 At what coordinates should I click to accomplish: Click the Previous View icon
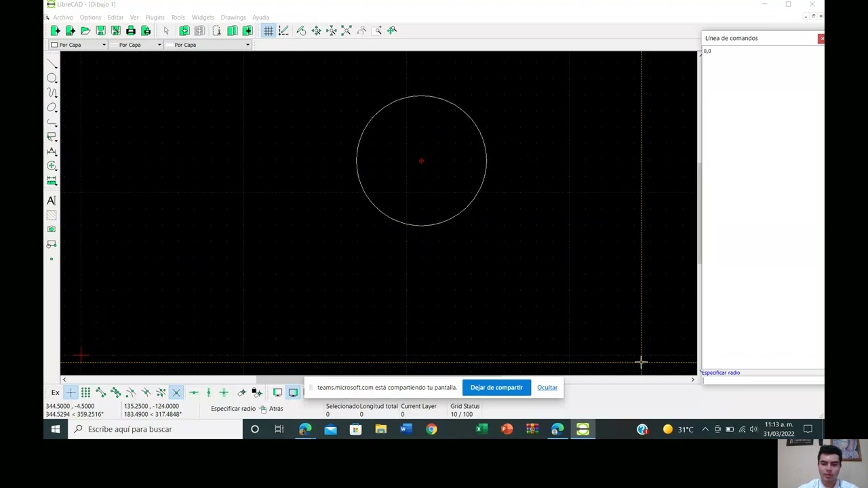pyautogui.click(x=361, y=30)
